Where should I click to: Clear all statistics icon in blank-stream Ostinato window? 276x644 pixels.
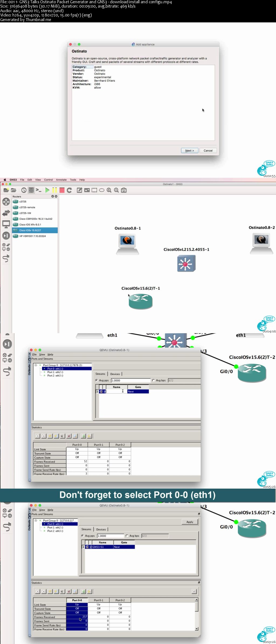pos(56,436)
